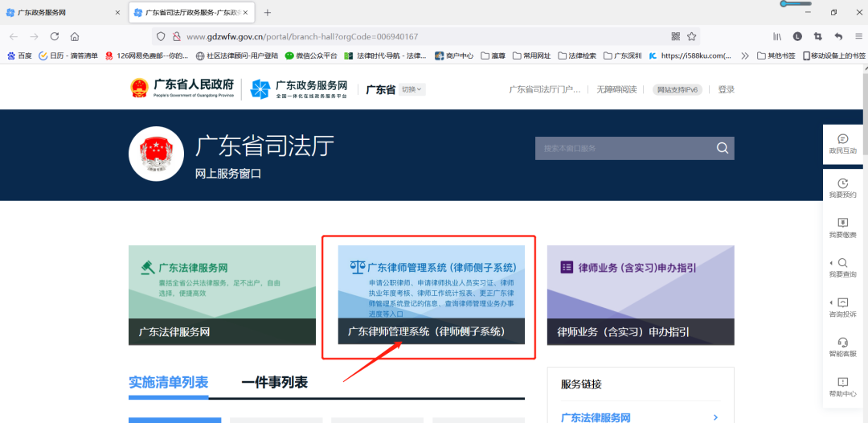Open the 无障碍阅读 link
868x423 pixels.
(x=616, y=89)
